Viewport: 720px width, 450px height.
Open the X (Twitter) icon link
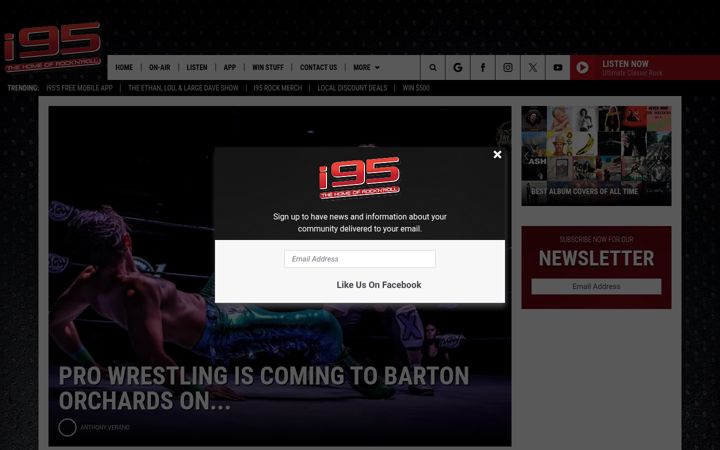click(x=533, y=68)
